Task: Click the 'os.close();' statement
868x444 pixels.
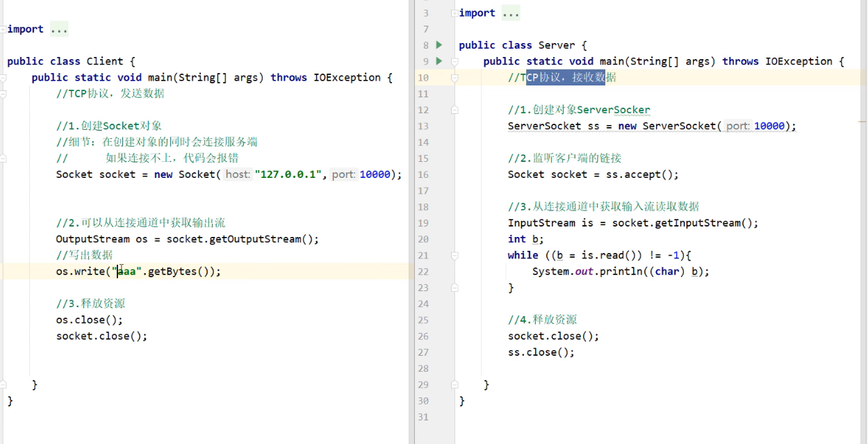Action: coord(90,320)
